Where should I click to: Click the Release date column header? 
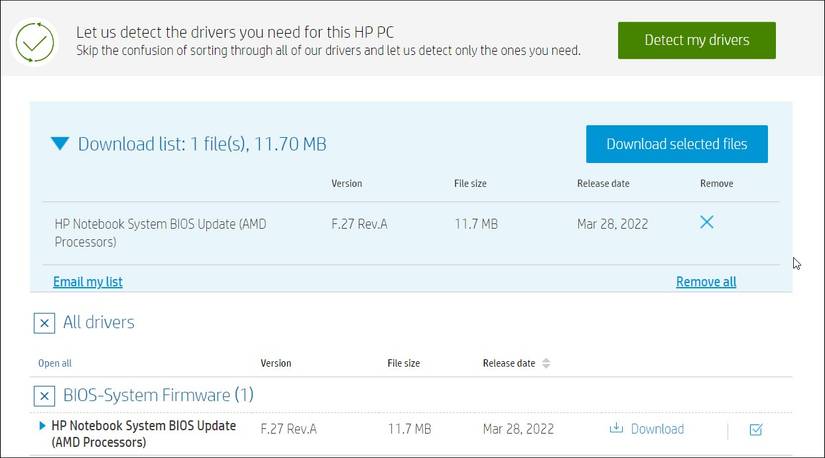click(509, 363)
